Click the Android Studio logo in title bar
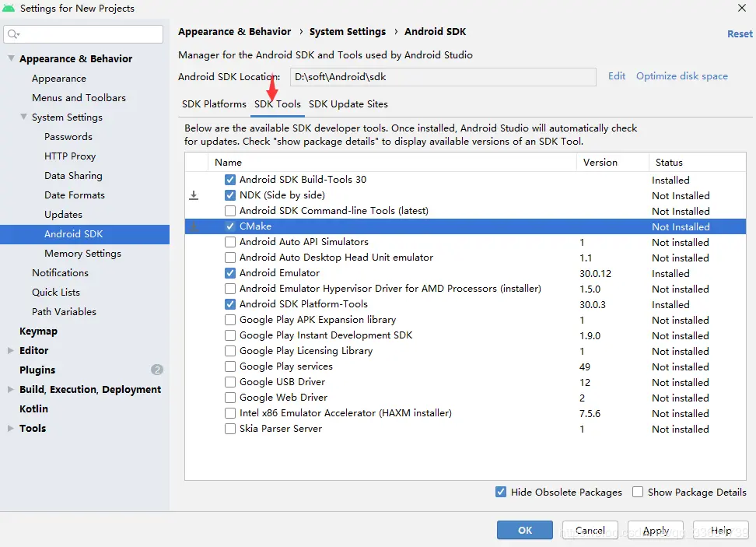The width and height of the screenshot is (756, 547). pyautogui.click(x=9, y=9)
